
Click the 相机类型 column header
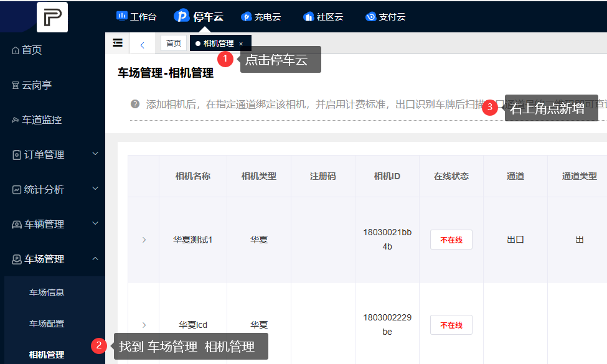(259, 176)
